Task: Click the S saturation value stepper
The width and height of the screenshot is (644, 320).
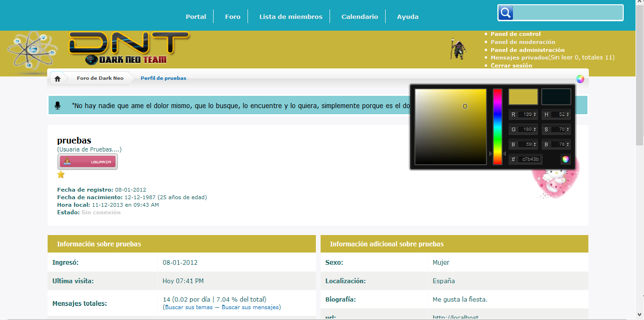Action: tap(568, 129)
